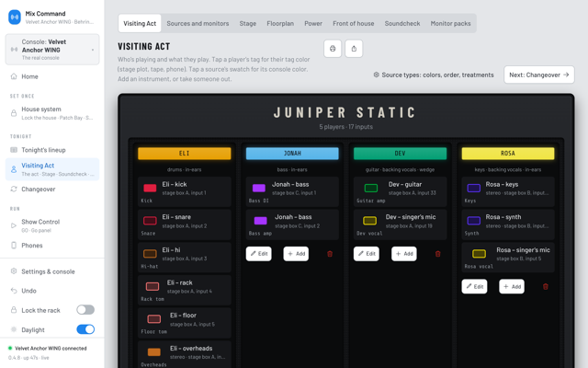Delete Rosa with the trash icon

tap(546, 286)
